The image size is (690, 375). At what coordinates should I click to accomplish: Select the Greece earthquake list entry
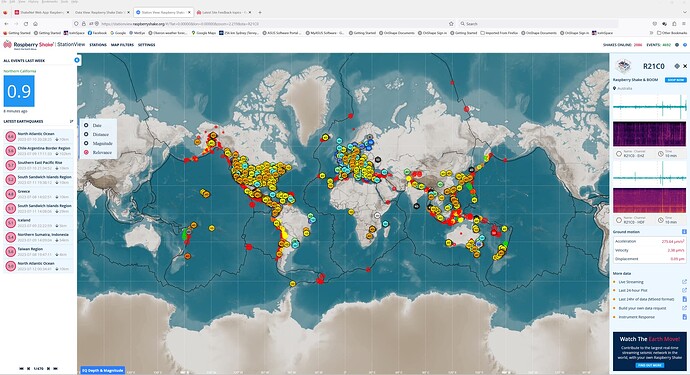[x=39, y=194]
